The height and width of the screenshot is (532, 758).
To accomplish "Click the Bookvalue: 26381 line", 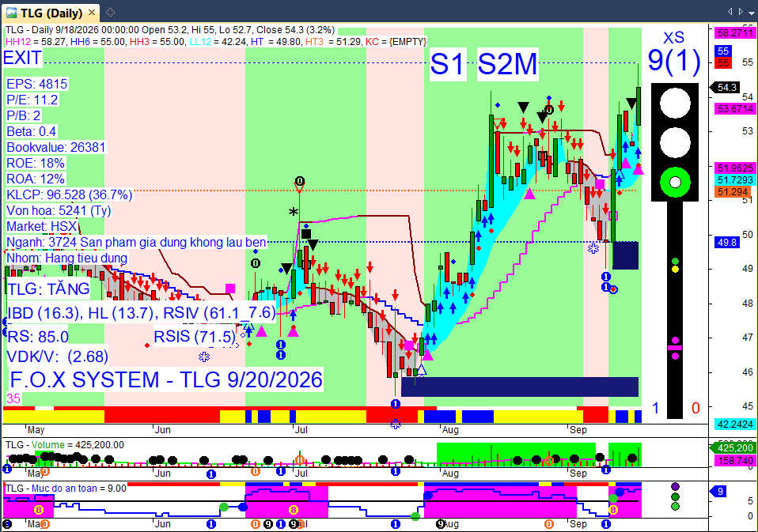I will point(55,147).
